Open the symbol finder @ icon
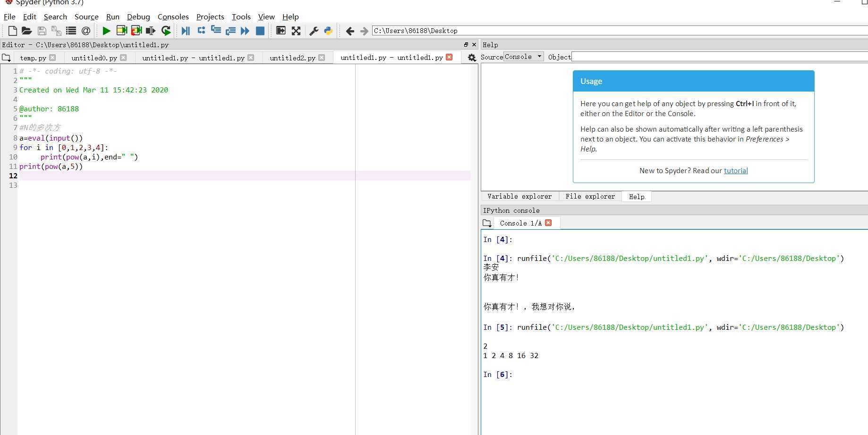Viewport: 868px width, 435px height. [x=85, y=31]
